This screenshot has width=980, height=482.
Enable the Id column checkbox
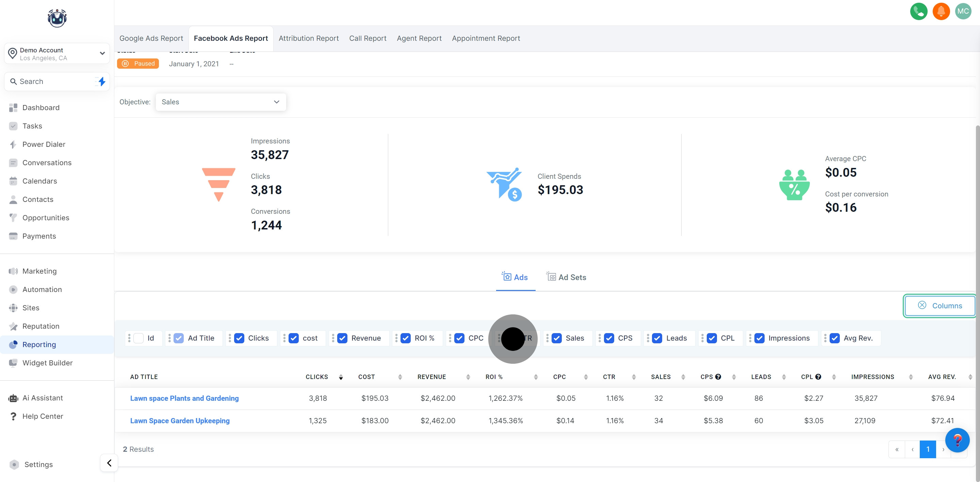pos(139,338)
